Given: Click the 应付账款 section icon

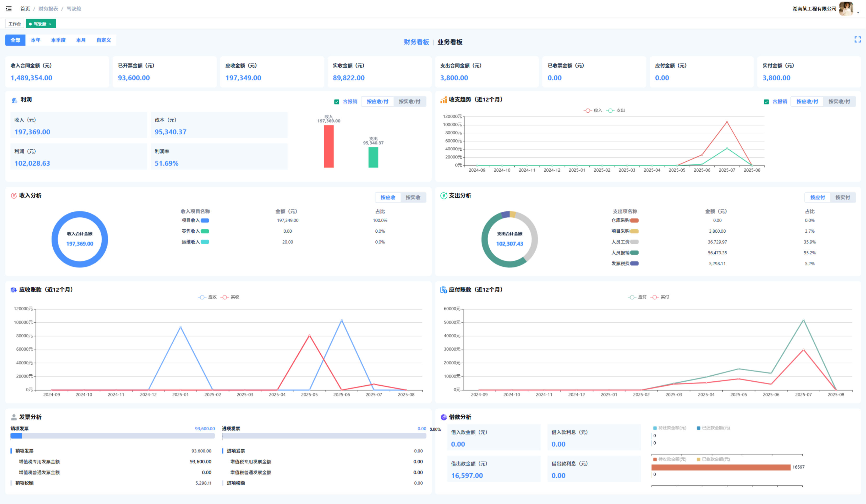Looking at the screenshot, I should click(x=444, y=290).
